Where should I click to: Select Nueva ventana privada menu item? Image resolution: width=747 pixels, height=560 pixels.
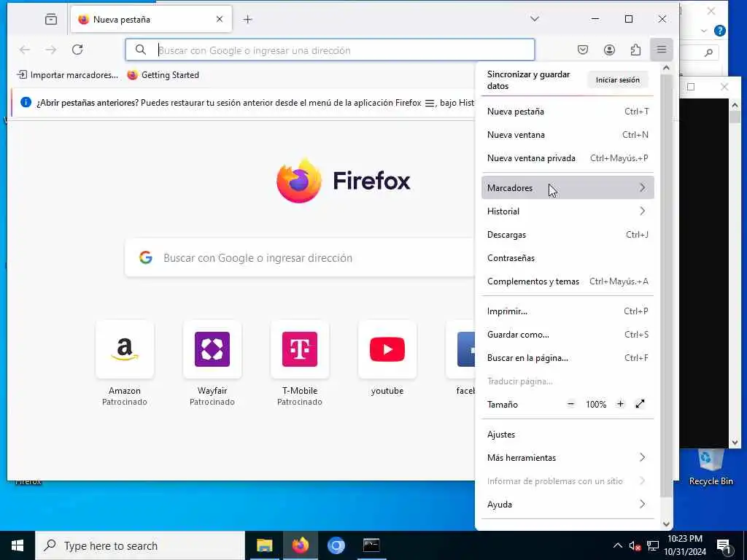pos(568,158)
